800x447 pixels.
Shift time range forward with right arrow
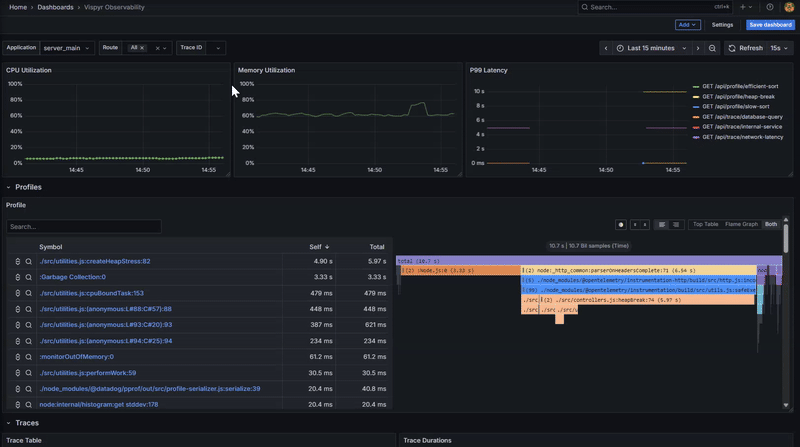[x=698, y=48]
